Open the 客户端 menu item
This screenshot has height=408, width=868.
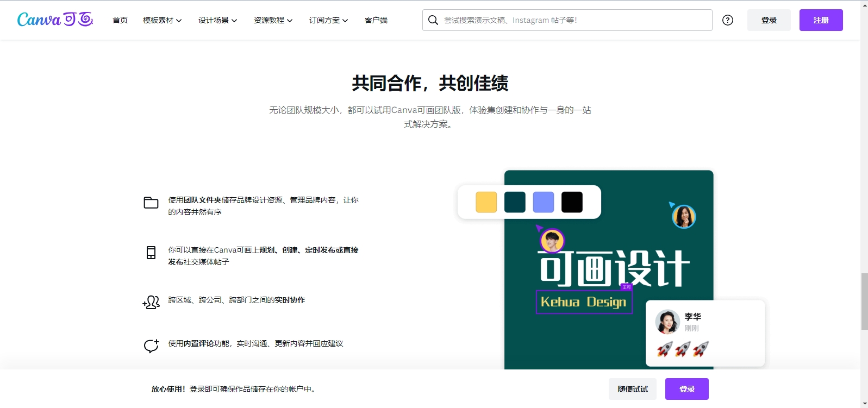point(376,20)
